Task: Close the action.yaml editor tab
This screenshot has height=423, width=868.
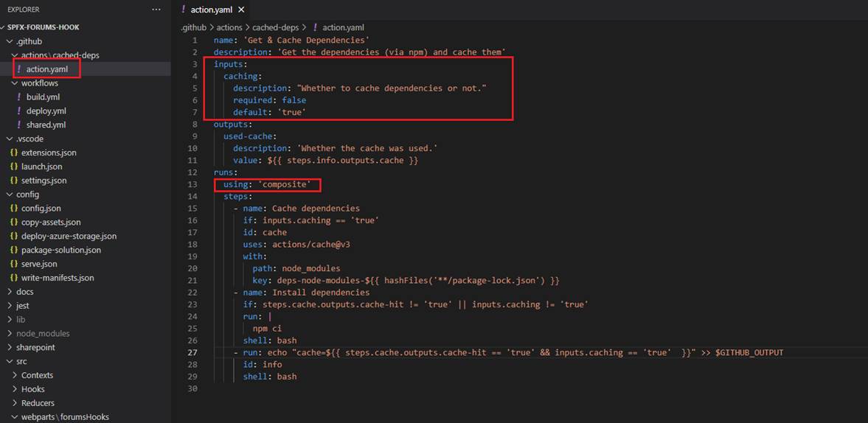Action: click(241, 10)
